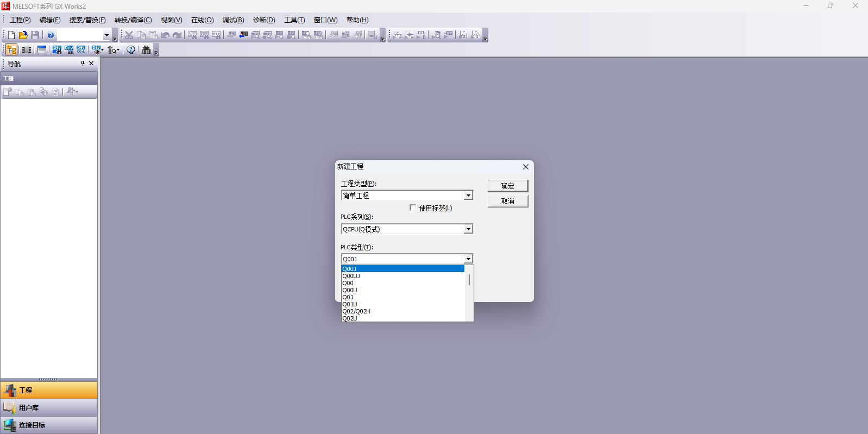Open the 编辑(E) menu
Viewport: 868px width, 434px height.
point(50,20)
